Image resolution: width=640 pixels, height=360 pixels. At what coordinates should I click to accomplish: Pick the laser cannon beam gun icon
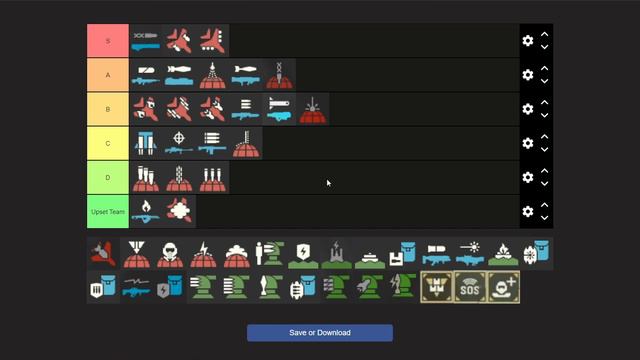click(x=470, y=253)
